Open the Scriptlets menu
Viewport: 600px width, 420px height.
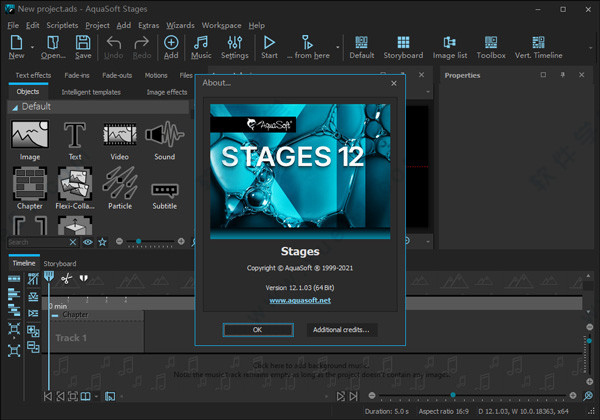62,25
